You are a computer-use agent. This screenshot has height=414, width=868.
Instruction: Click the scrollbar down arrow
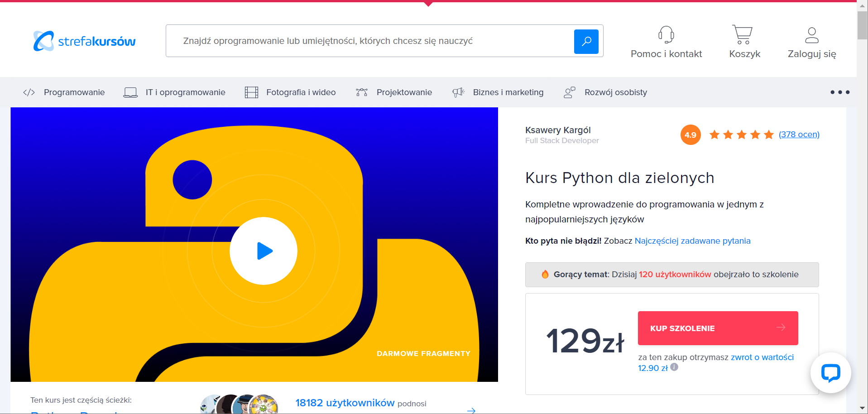(862, 409)
